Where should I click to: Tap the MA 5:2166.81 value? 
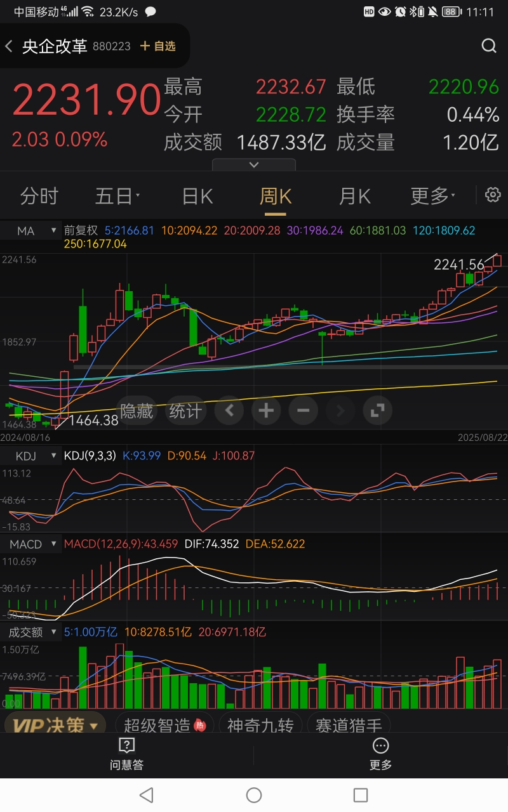pos(130,230)
